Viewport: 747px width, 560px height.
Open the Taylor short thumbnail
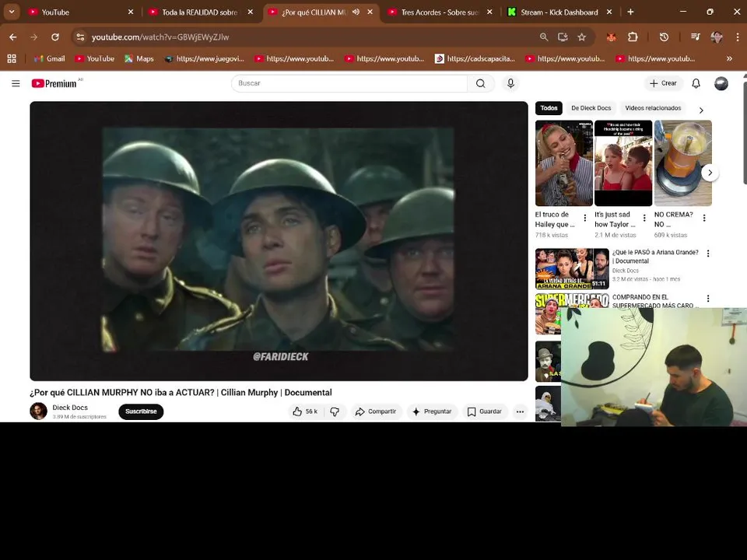[623, 163]
